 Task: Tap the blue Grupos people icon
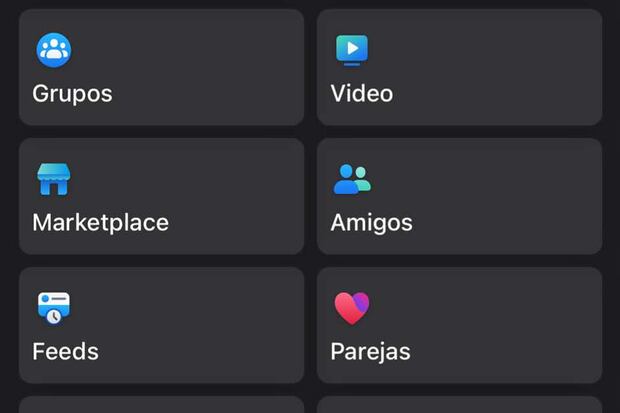tap(53, 50)
